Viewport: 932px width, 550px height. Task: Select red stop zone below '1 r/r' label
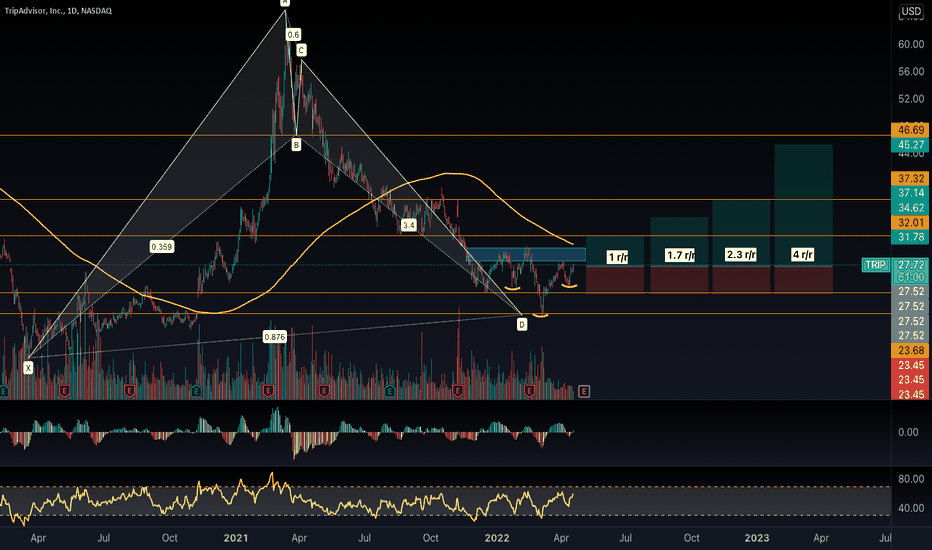pos(615,279)
